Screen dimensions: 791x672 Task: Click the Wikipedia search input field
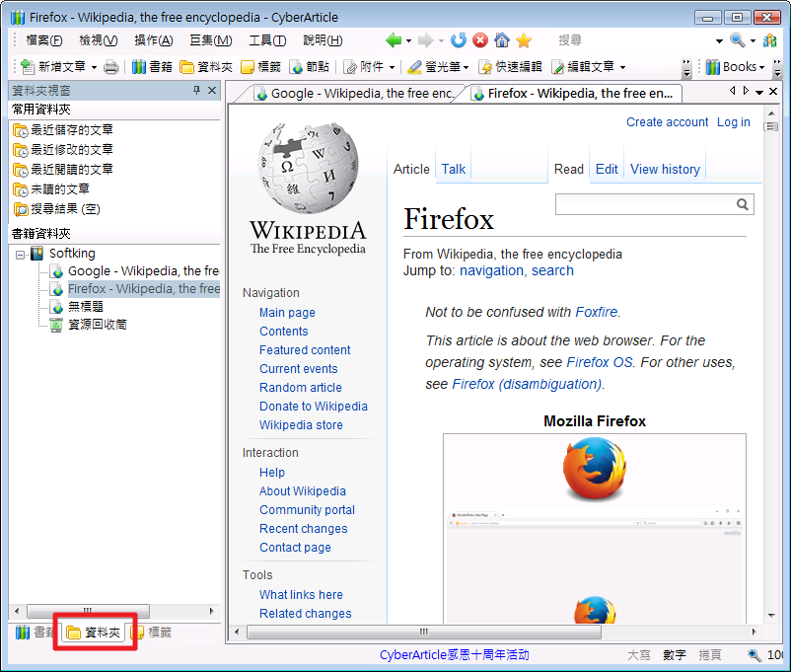point(645,204)
